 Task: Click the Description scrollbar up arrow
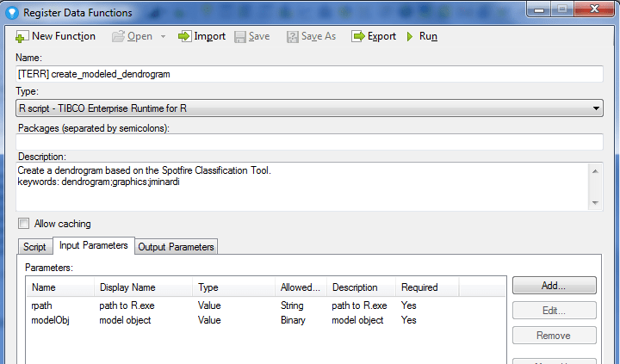tap(596, 171)
